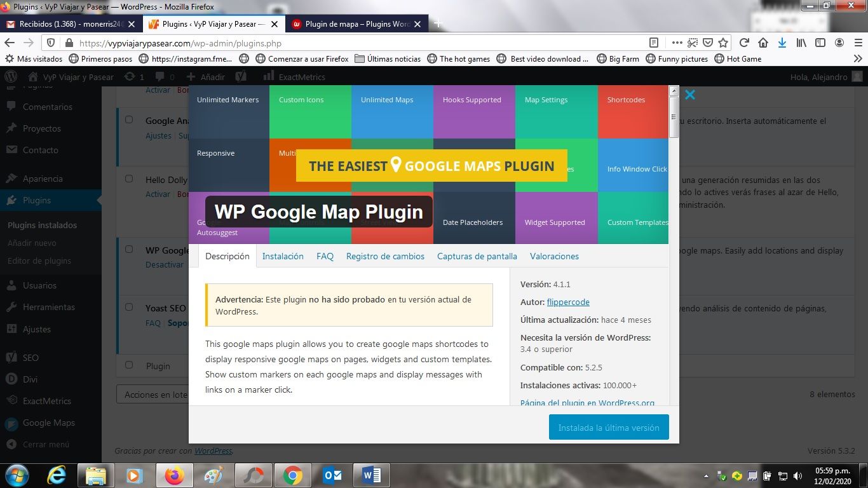Show site security info via padlock icon
This screenshot has height=488, width=868.
[69, 43]
